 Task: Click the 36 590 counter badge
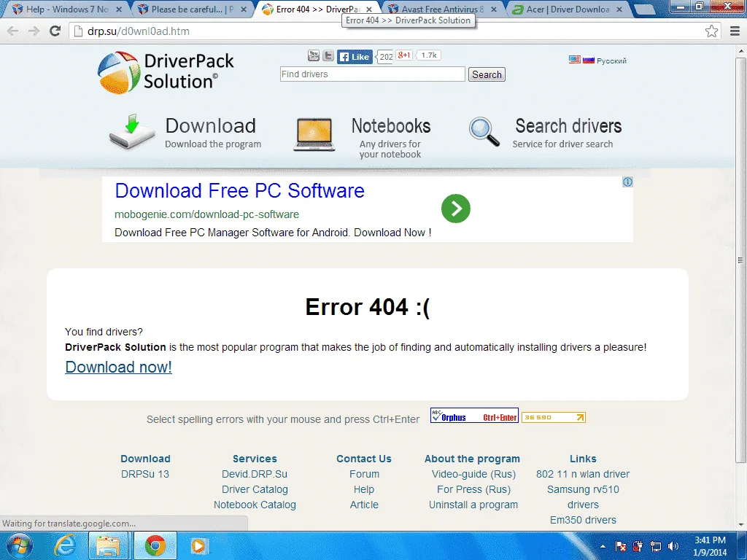[553, 418]
